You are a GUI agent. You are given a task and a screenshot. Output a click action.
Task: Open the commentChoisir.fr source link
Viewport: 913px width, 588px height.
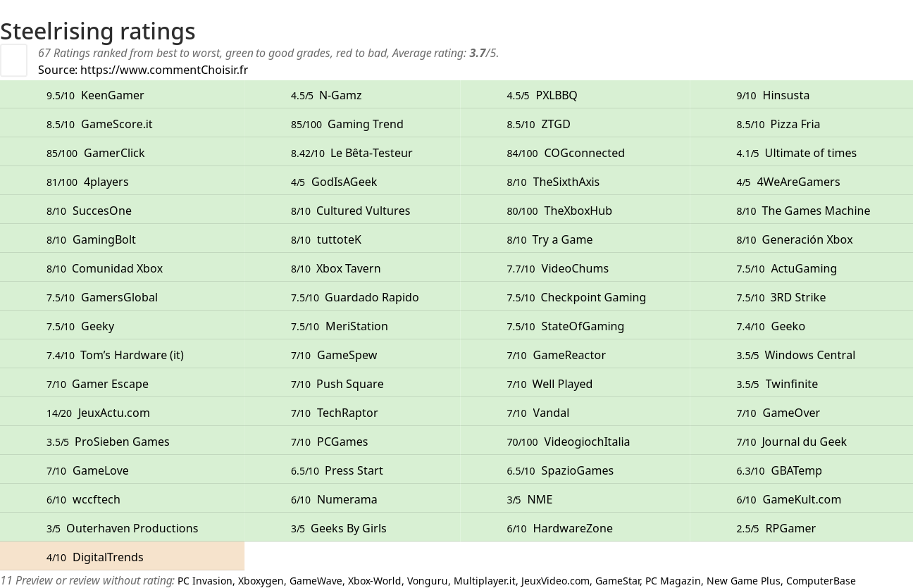pyautogui.click(x=164, y=70)
